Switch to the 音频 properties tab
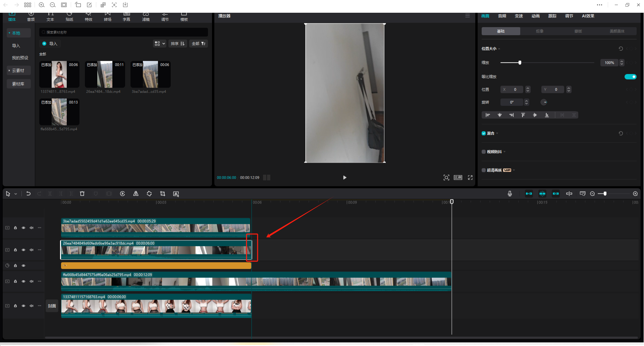Screen dimensions: 644x346 [502, 16]
